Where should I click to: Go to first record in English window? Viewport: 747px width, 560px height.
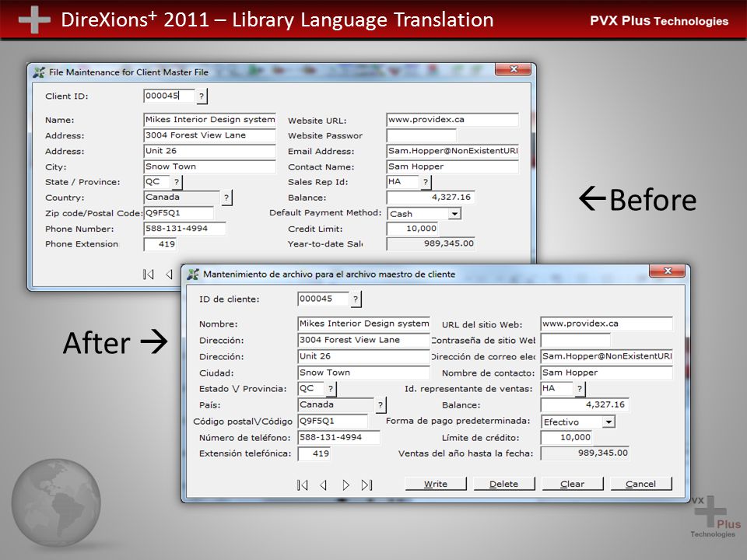148,275
